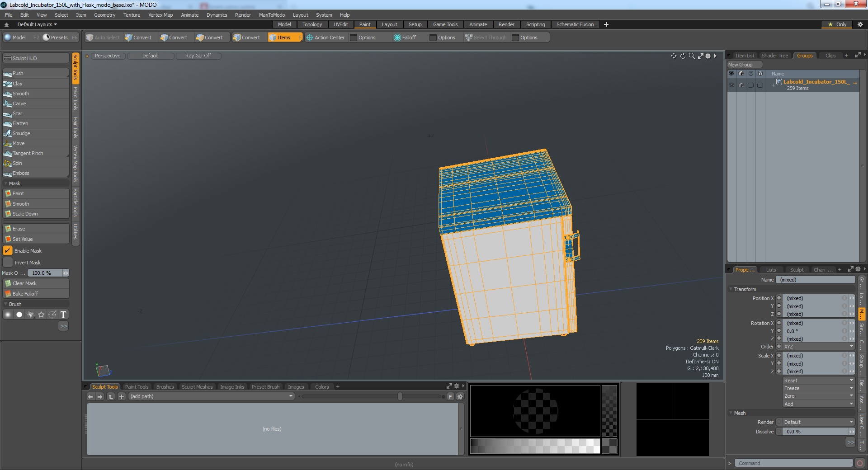Screen dimensions: 868x470
Task: Toggle Auto Select mode
Action: [x=103, y=38]
